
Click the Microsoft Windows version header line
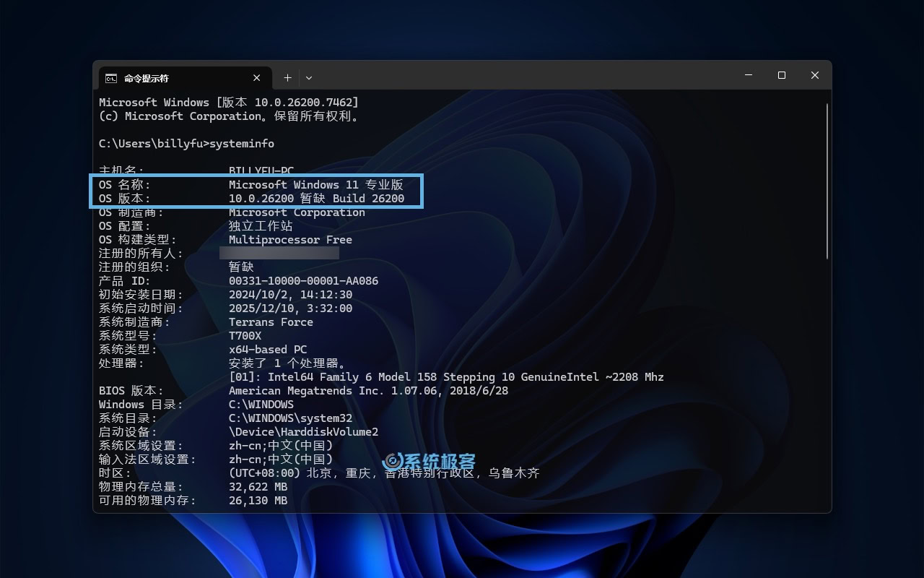227,102
